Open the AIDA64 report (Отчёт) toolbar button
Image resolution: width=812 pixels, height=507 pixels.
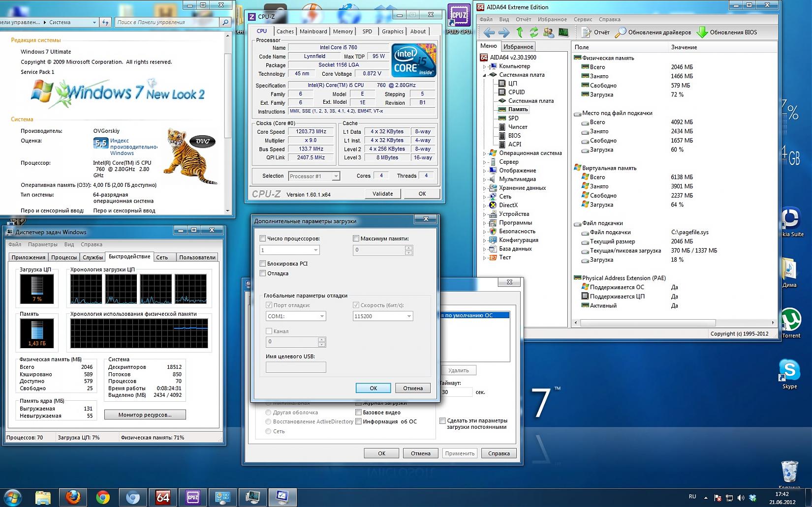click(x=595, y=32)
